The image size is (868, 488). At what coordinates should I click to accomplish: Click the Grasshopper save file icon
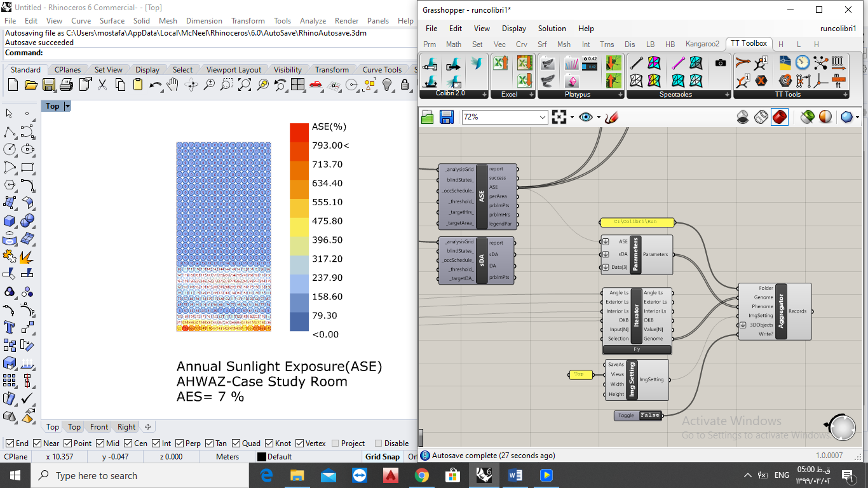(446, 117)
